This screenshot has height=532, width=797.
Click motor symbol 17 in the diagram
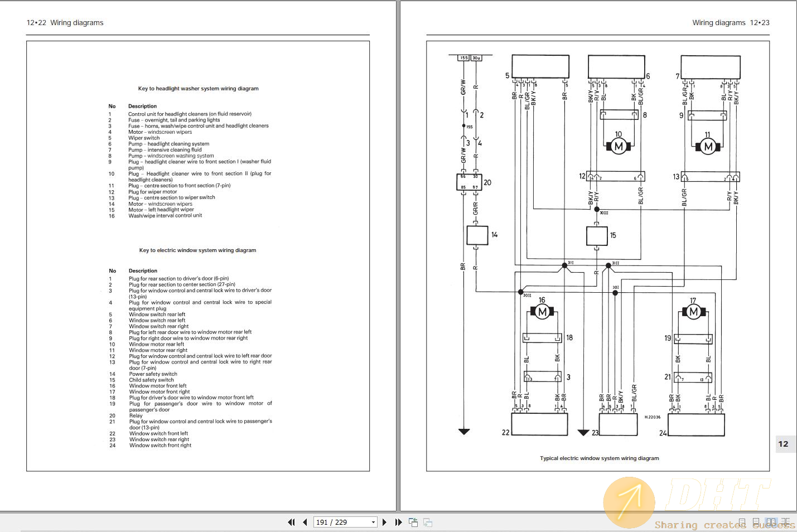pyautogui.click(x=693, y=312)
